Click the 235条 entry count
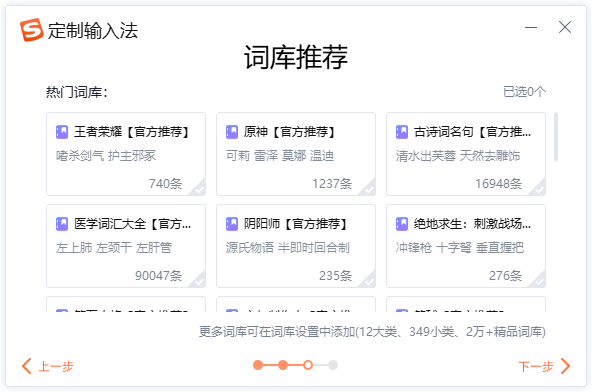Viewport: 592px width, 392px height. 336,276
